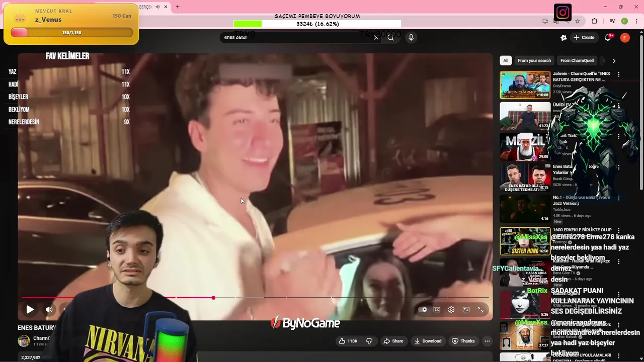Image resolution: width=644 pixels, height=362 pixels.
Task: Play the paused YouTube video
Action: point(30,309)
